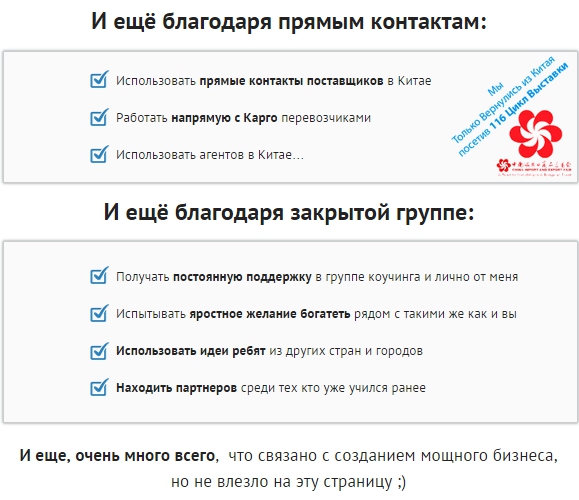Click heading И ещё благодаря прямым контактам
Viewport: 579px width, 500px height.
tap(289, 21)
